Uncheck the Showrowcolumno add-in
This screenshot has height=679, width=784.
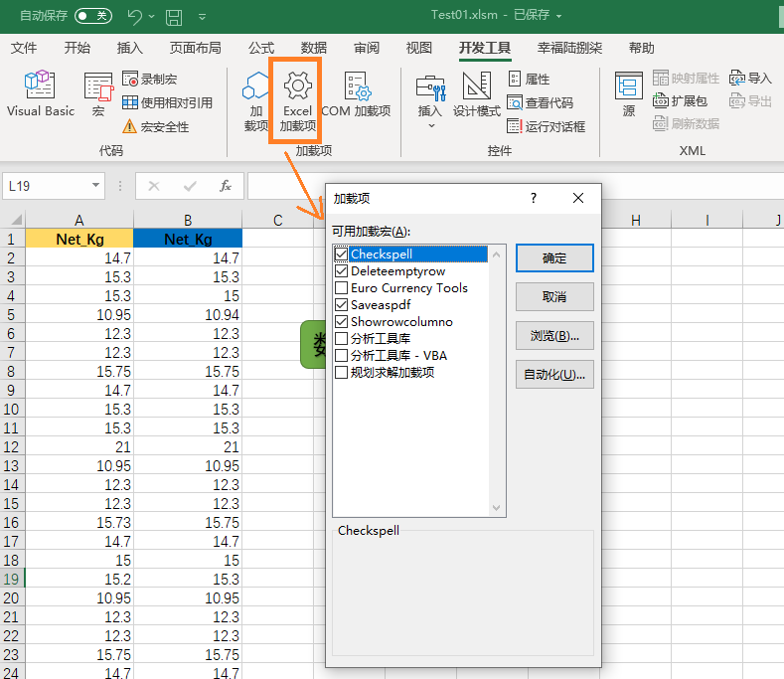[342, 321]
